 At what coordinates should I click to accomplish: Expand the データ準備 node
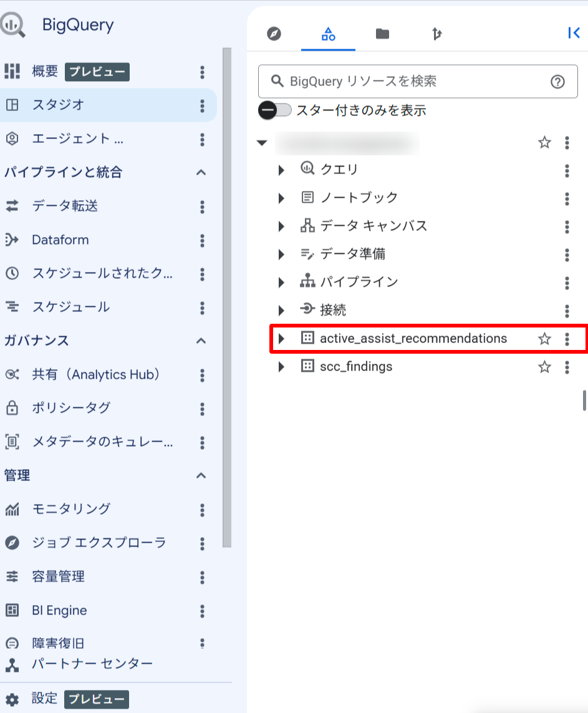pyautogui.click(x=281, y=254)
